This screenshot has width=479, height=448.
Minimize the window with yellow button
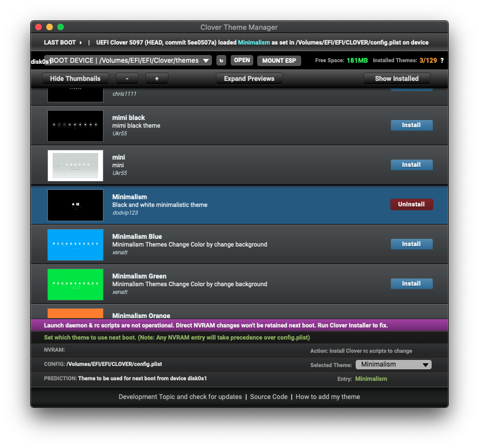50,27
